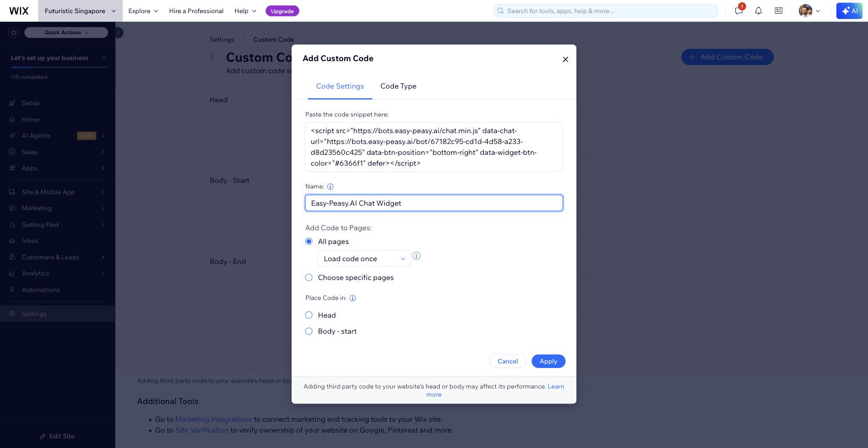Select Choose specific pages radio button

click(x=309, y=278)
